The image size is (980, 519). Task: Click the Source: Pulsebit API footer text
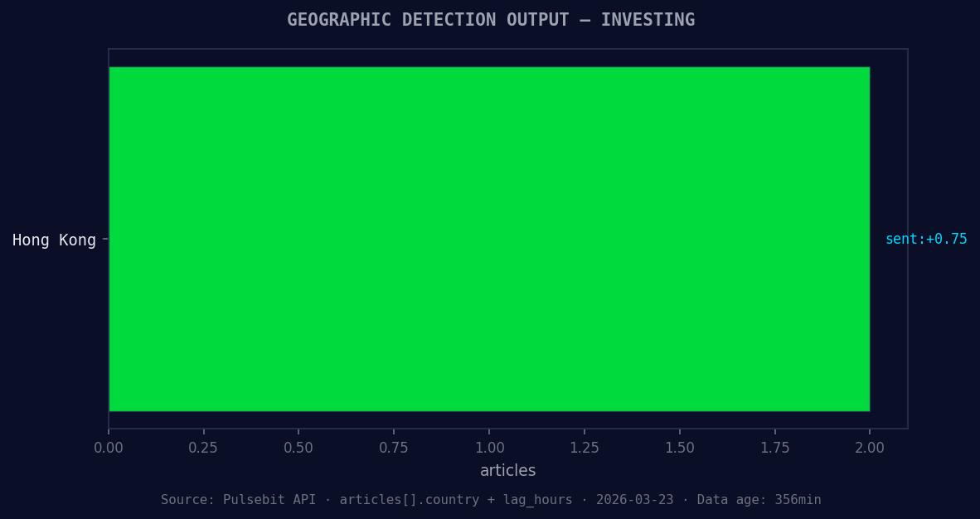pyautogui.click(x=238, y=499)
